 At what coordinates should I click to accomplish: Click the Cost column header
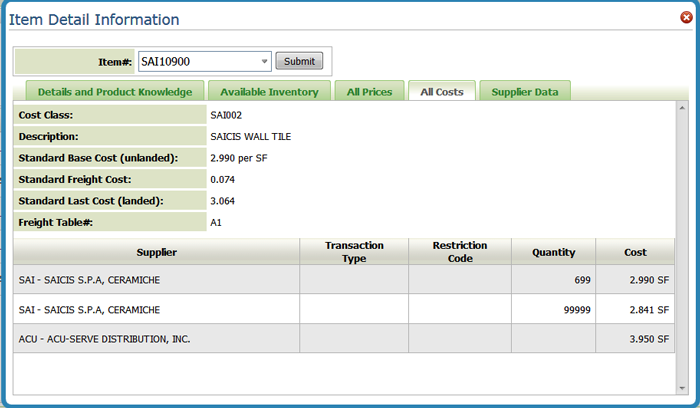635,252
